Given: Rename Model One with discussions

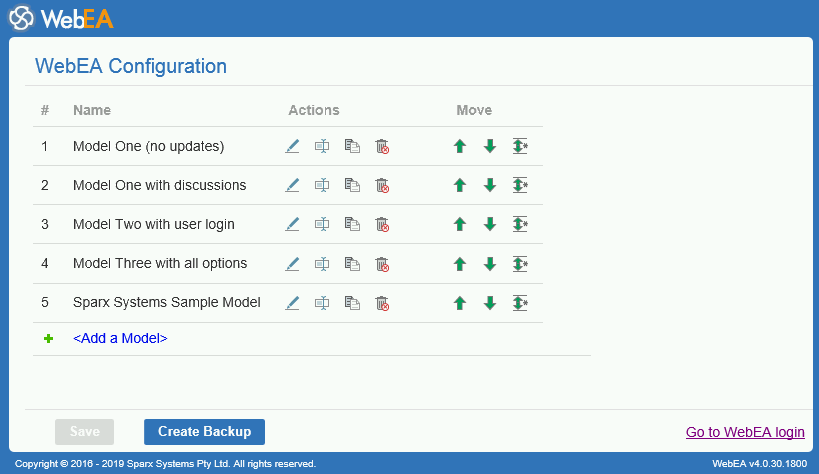Looking at the screenshot, I should click(x=322, y=185).
